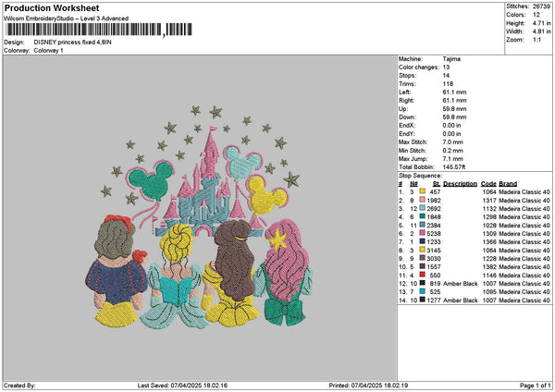Click the Total Bobbin value '145.57ft'
The image size is (555, 392).
click(454, 167)
